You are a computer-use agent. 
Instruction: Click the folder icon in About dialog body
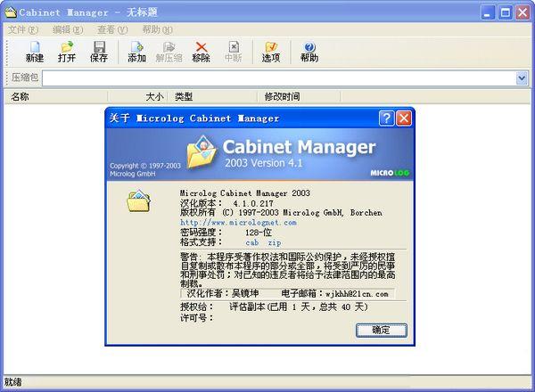coord(138,201)
